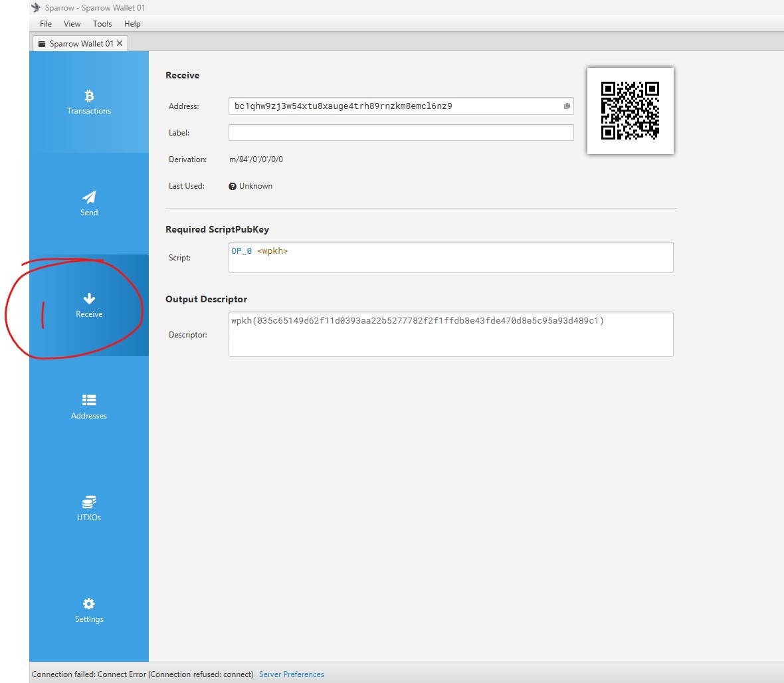Click the Last Used label
Image resolution: width=784 pixels, height=683 pixels.
coord(187,186)
